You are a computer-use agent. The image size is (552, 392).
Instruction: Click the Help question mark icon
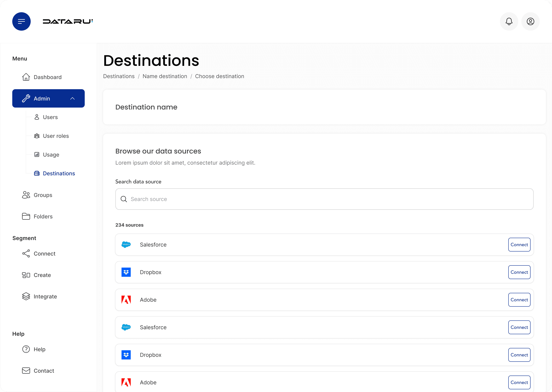pos(26,349)
